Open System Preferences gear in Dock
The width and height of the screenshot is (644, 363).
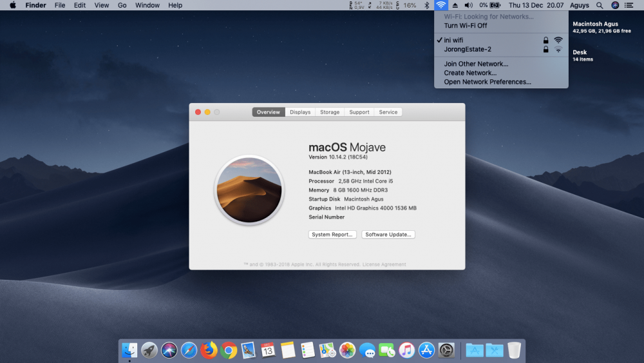pyautogui.click(x=446, y=350)
